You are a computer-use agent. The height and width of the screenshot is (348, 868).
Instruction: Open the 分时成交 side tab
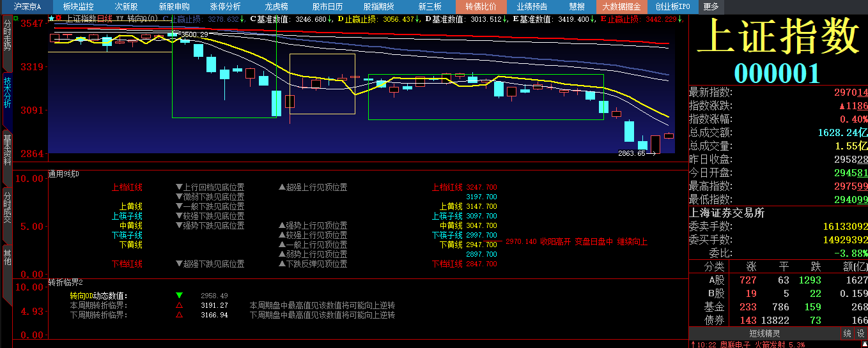pos(7,207)
